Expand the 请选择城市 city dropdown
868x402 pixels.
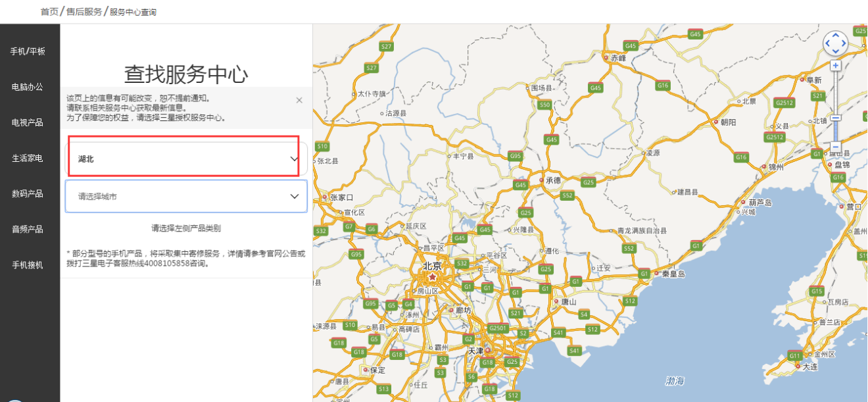point(186,196)
